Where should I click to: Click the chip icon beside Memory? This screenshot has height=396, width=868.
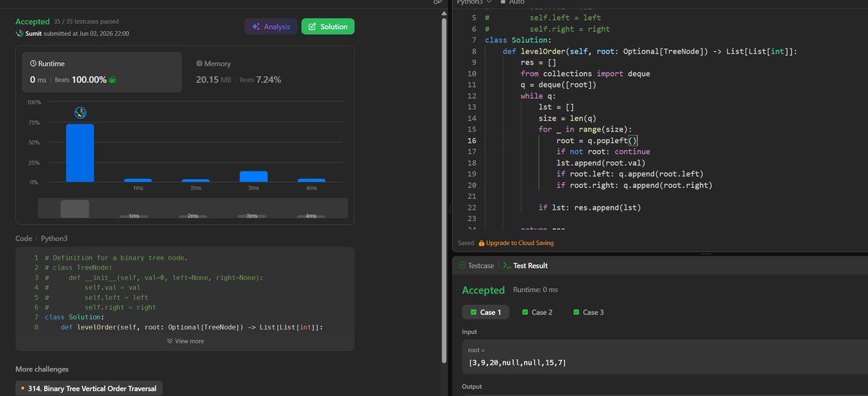click(199, 64)
